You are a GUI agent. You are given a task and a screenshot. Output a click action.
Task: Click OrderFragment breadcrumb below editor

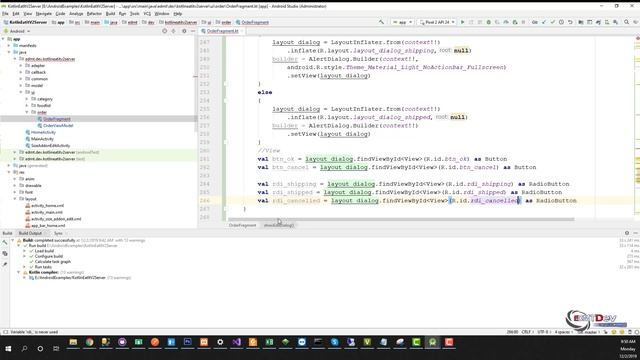pyautogui.click(x=242, y=225)
